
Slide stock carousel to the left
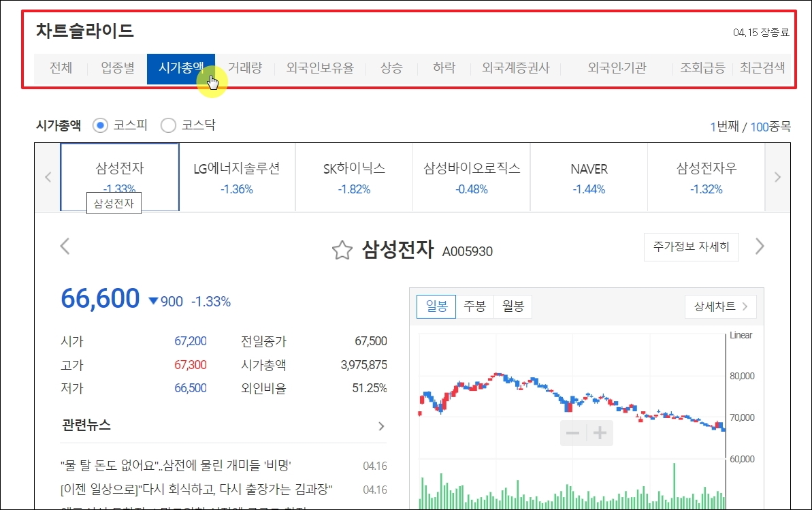(x=48, y=177)
